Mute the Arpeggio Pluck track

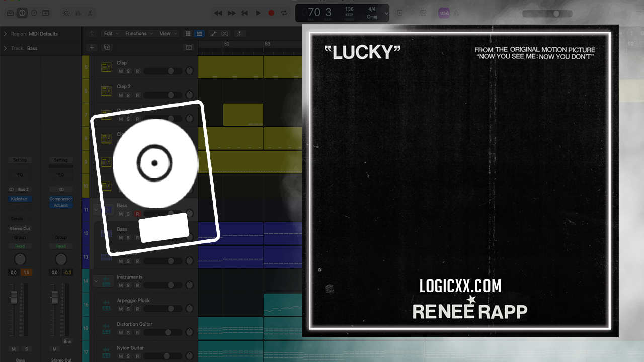pos(121,309)
